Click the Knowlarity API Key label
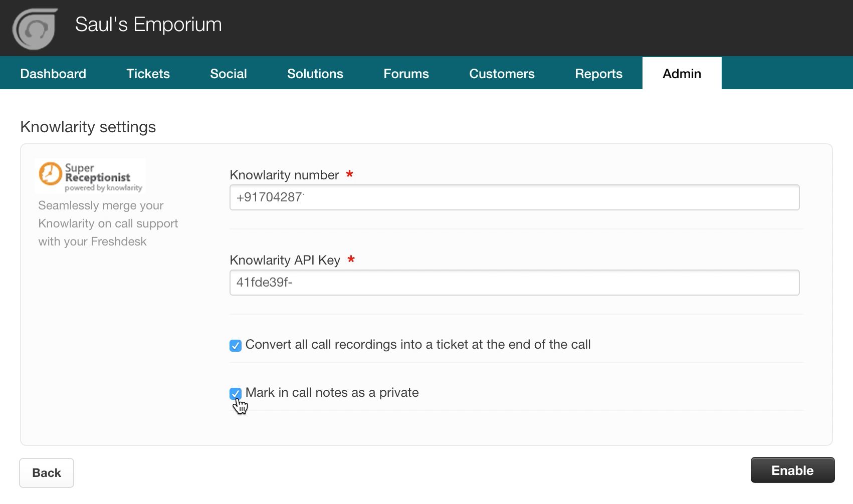Image resolution: width=853 pixels, height=504 pixels. 285,260
